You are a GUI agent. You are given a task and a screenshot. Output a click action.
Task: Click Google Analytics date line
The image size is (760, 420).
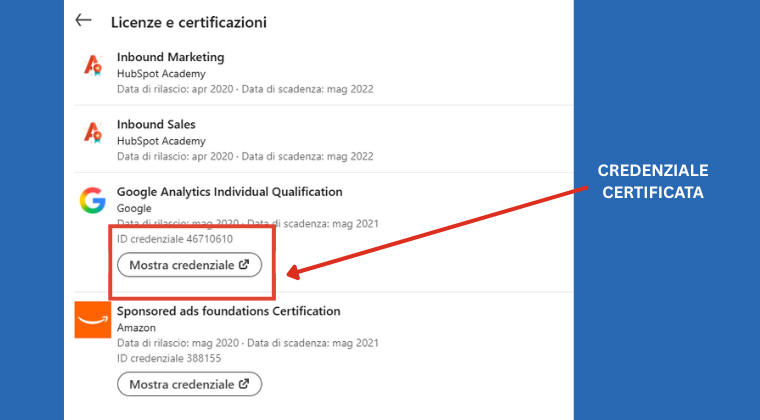248,224
